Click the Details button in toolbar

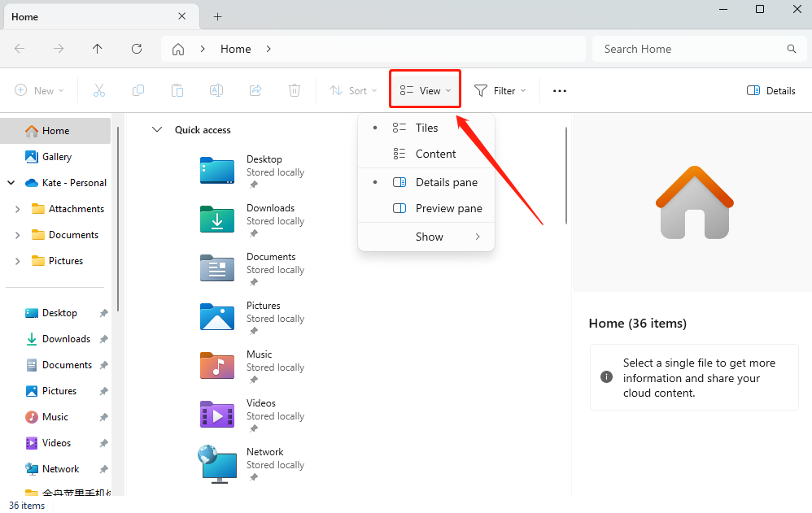(771, 91)
